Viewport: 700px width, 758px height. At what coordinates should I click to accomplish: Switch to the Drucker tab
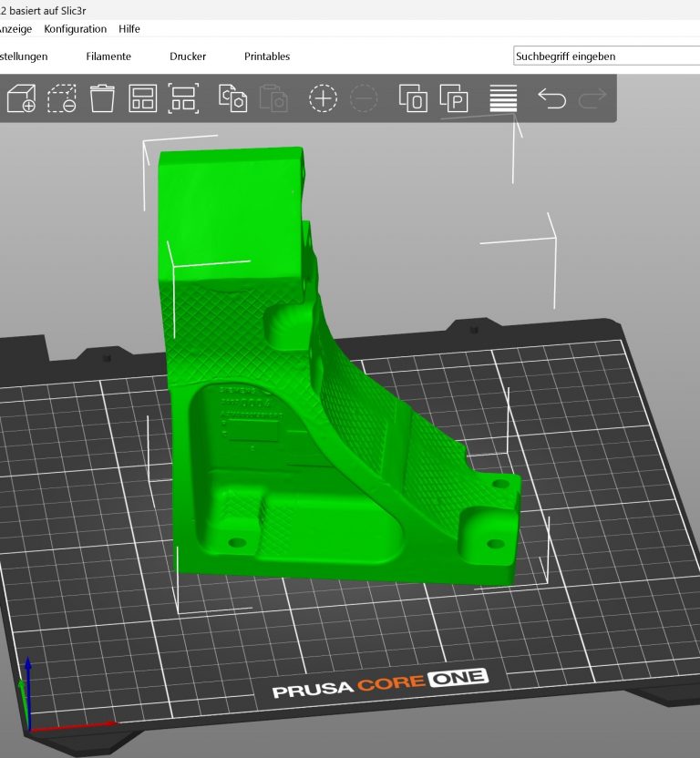(x=188, y=56)
